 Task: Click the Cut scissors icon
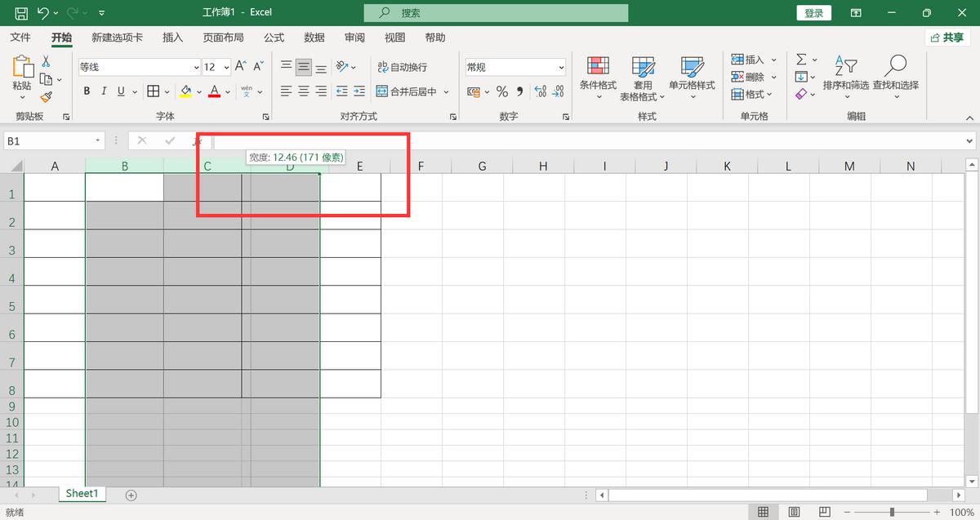(x=46, y=61)
